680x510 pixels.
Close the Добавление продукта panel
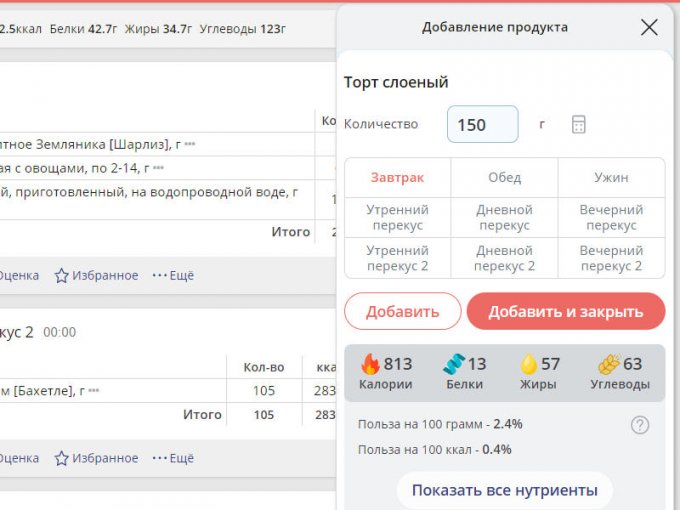[x=649, y=27]
